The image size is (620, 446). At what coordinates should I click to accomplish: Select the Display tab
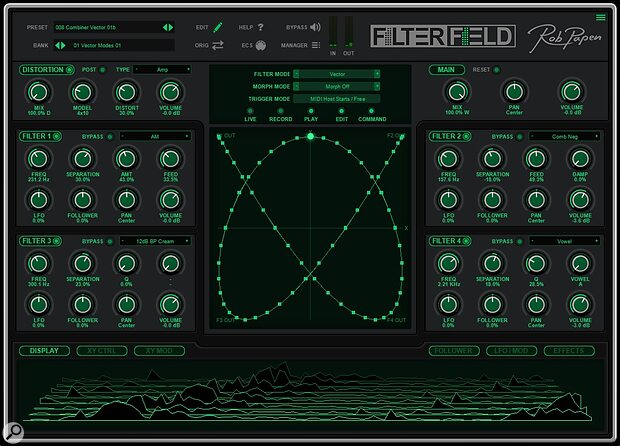coord(44,351)
